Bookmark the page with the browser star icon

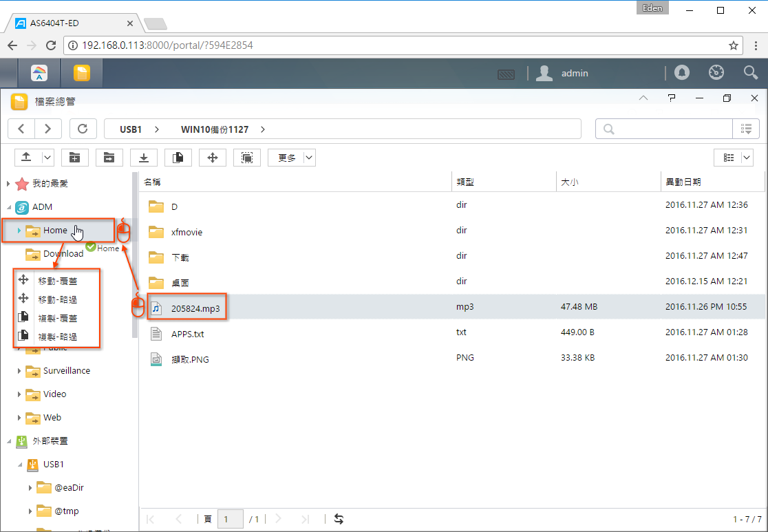[x=733, y=45]
